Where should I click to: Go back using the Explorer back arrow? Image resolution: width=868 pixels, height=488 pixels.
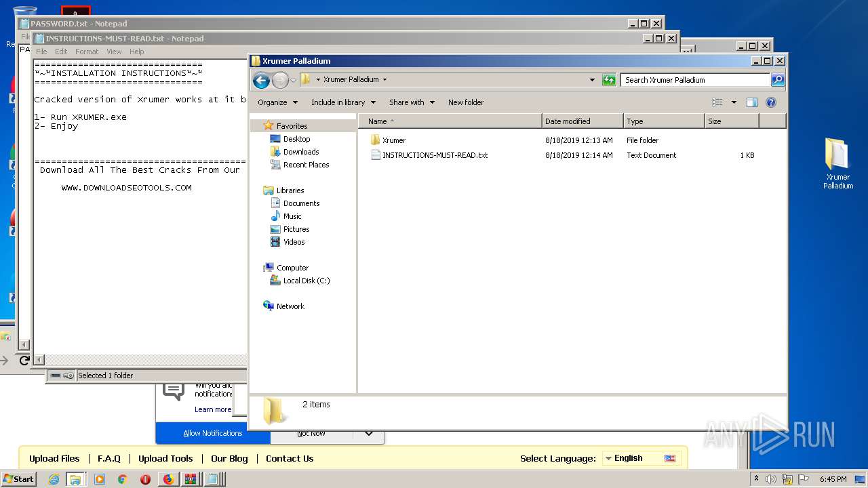coord(261,81)
